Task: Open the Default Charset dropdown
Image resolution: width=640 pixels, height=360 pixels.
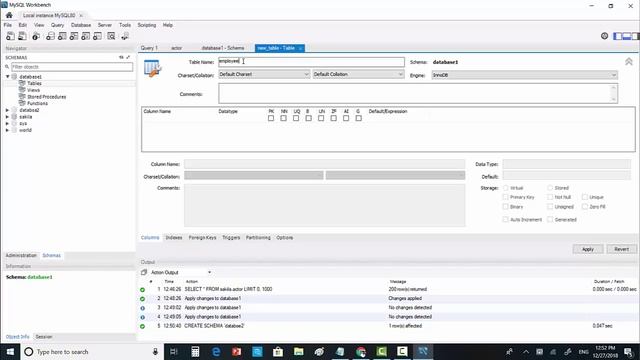Action: pyautogui.click(x=264, y=74)
